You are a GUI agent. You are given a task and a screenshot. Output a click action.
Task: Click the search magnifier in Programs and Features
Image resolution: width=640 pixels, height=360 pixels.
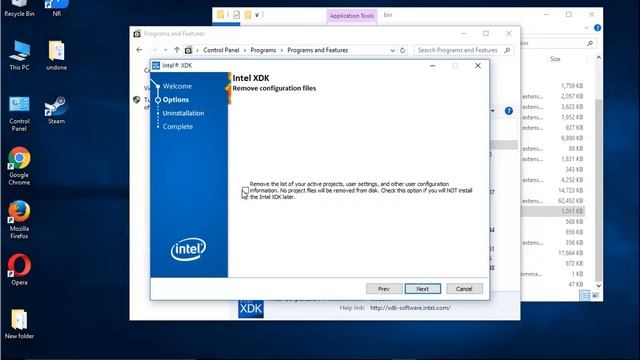click(507, 50)
